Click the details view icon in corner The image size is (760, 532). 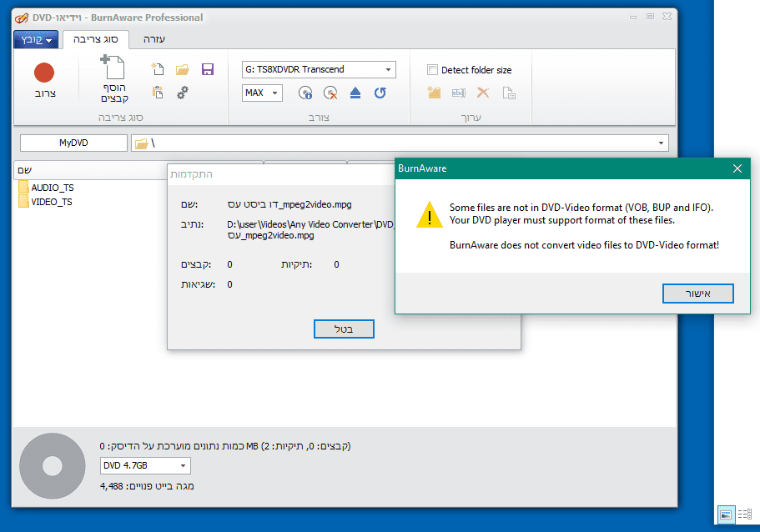pyautogui.click(x=745, y=514)
